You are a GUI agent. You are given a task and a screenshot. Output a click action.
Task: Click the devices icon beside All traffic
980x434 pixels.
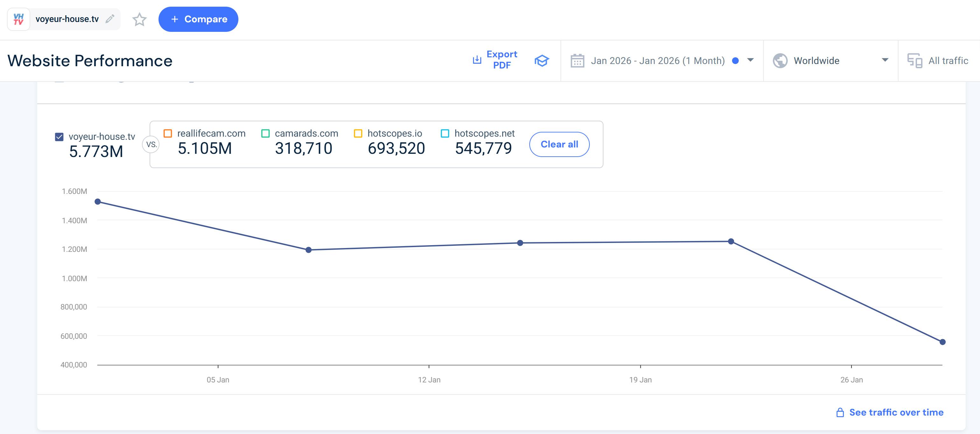pyautogui.click(x=914, y=60)
